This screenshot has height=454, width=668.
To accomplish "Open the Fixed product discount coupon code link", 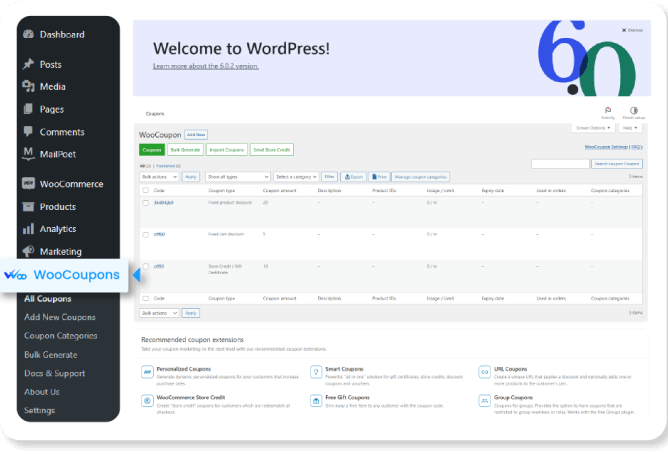I will tap(164, 203).
